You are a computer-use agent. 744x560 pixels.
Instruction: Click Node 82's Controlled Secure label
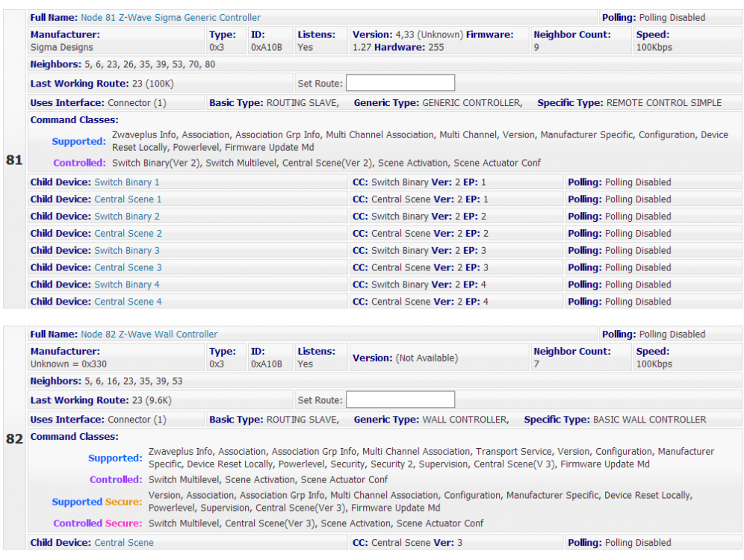97,523
